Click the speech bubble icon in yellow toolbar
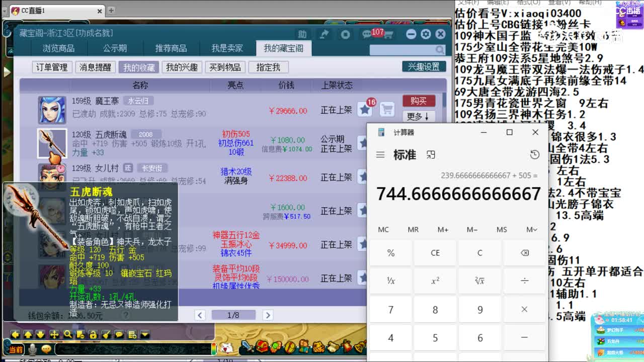 (x=119, y=334)
